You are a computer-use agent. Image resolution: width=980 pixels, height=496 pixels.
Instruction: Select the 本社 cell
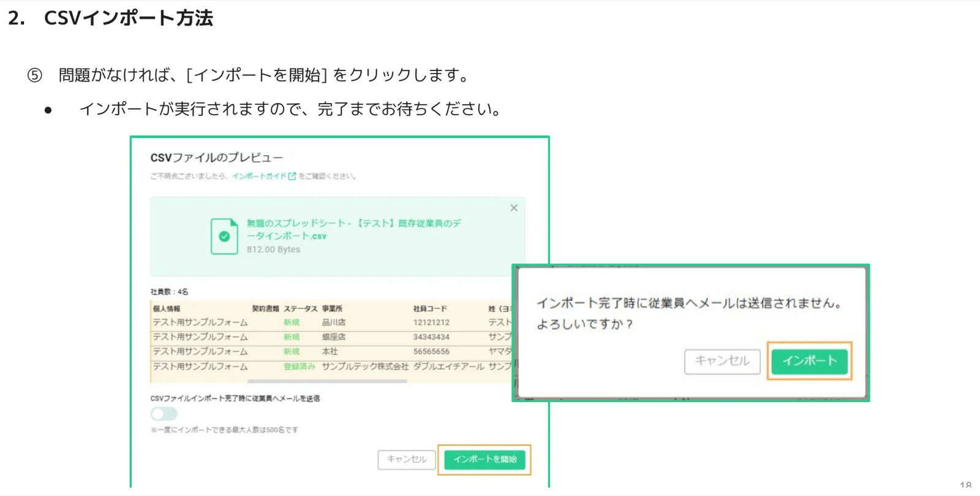click(x=330, y=351)
